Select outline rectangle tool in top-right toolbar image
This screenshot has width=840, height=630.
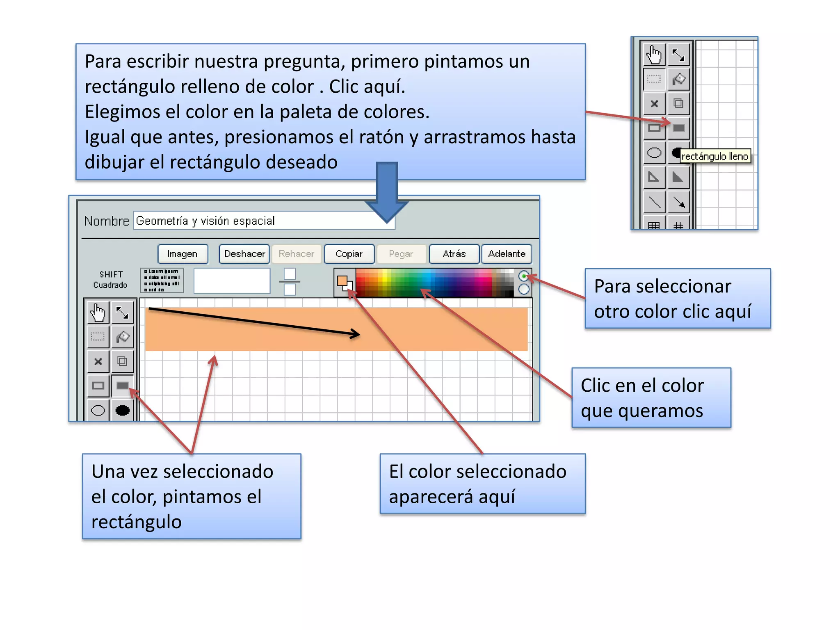(x=654, y=128)
